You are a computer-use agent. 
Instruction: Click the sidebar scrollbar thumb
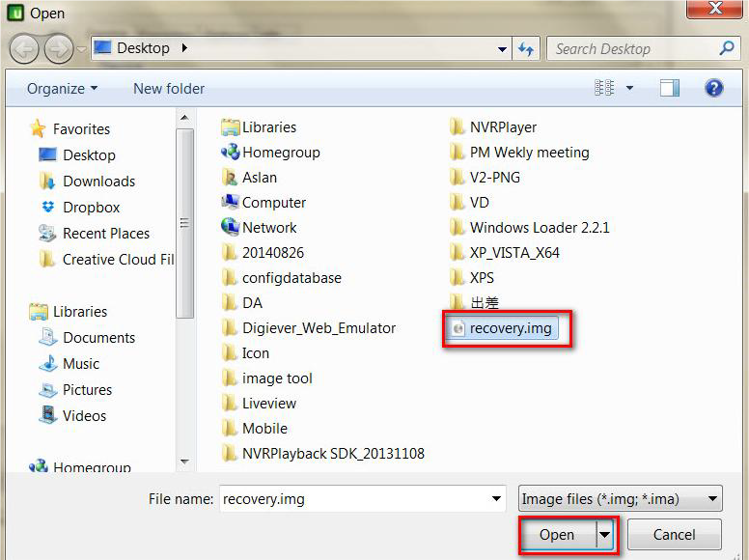pyautogui.click(x=185, y=223)
